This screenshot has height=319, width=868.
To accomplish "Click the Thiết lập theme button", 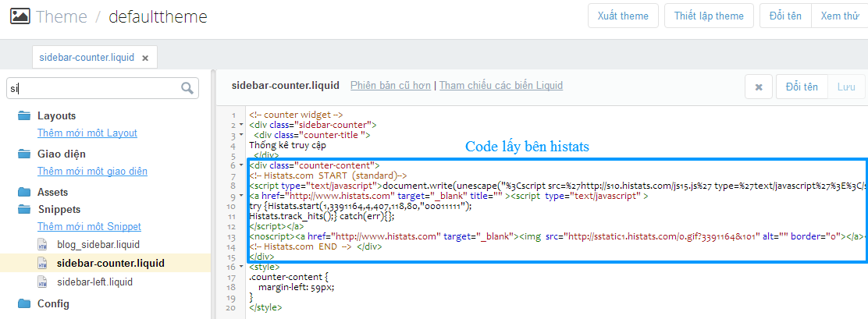I will [709, 16].
